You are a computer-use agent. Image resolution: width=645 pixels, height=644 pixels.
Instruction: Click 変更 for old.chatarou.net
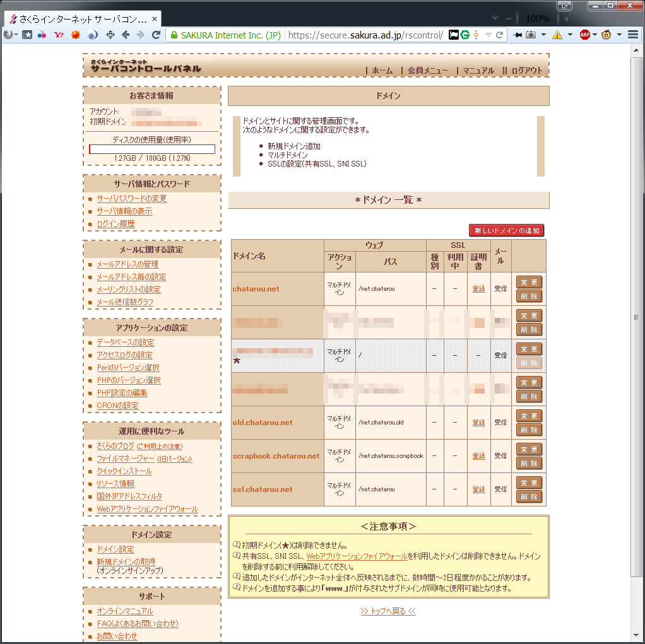(x=529, y=416)
